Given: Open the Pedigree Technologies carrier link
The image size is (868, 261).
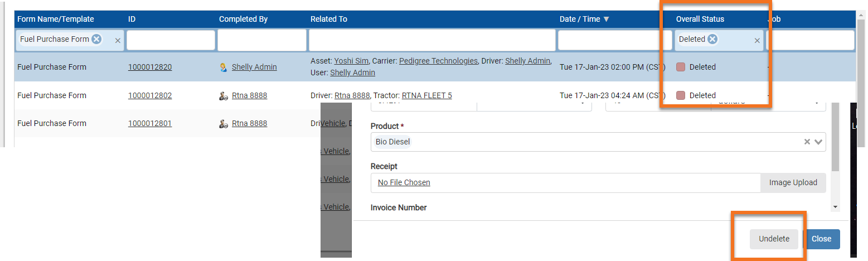Looking at the screenshot, I should tap(439, 61).
